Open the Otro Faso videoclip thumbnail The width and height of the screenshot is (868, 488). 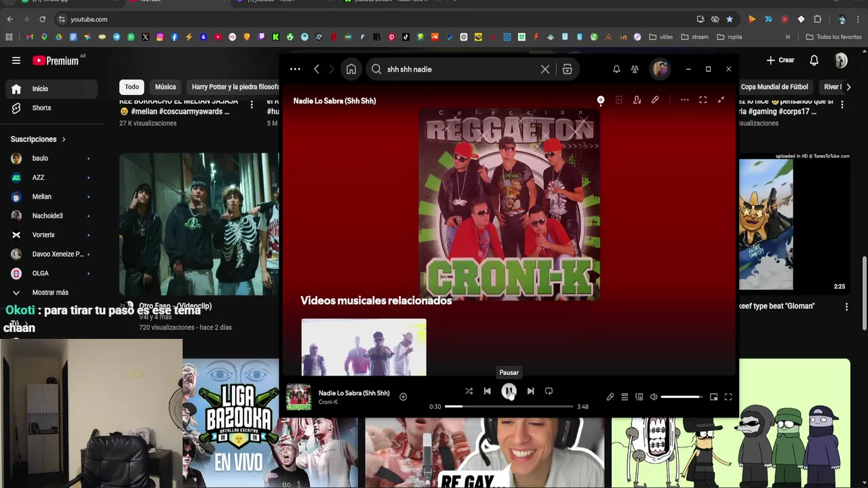199,224
